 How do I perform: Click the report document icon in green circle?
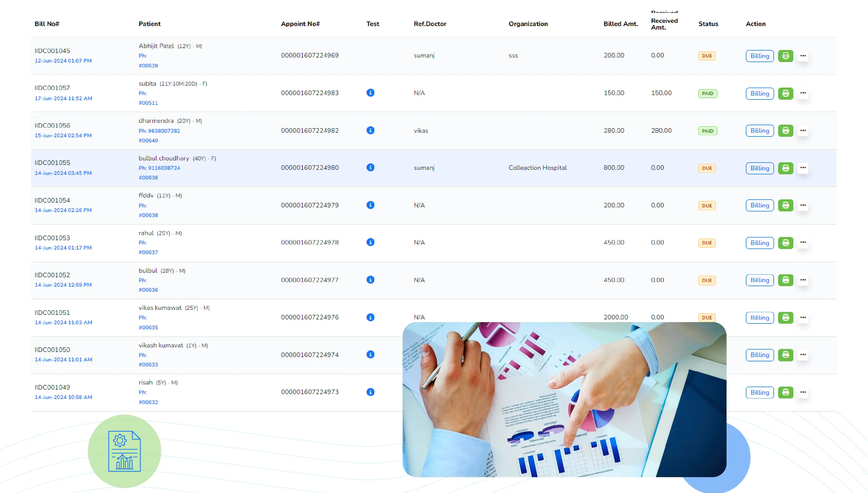pyautogui.click(x=125, y=451)
